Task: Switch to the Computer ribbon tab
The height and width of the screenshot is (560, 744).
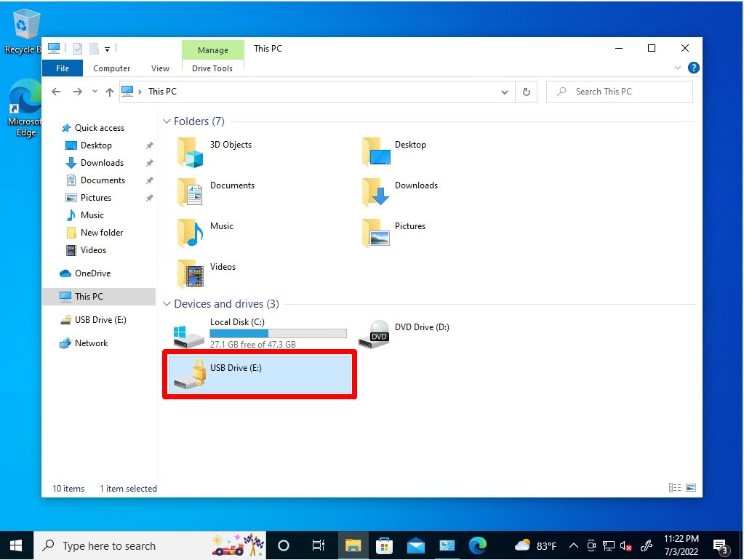Action: tap(111, 68)
